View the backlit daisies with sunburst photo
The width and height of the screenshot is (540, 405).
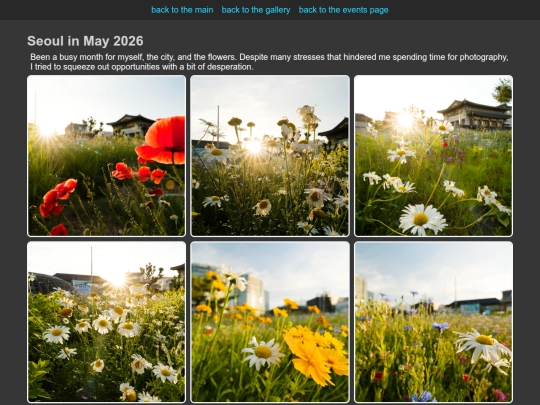(x=270, y=156)
